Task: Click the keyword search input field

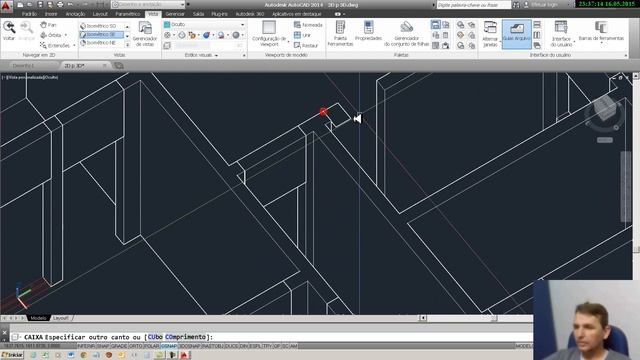Action: (473, 4)
